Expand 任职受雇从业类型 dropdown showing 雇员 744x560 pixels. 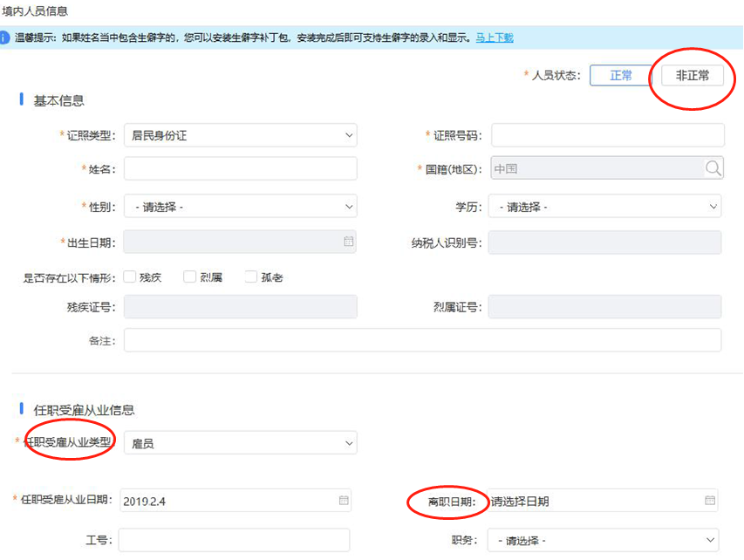coord(241,443)
